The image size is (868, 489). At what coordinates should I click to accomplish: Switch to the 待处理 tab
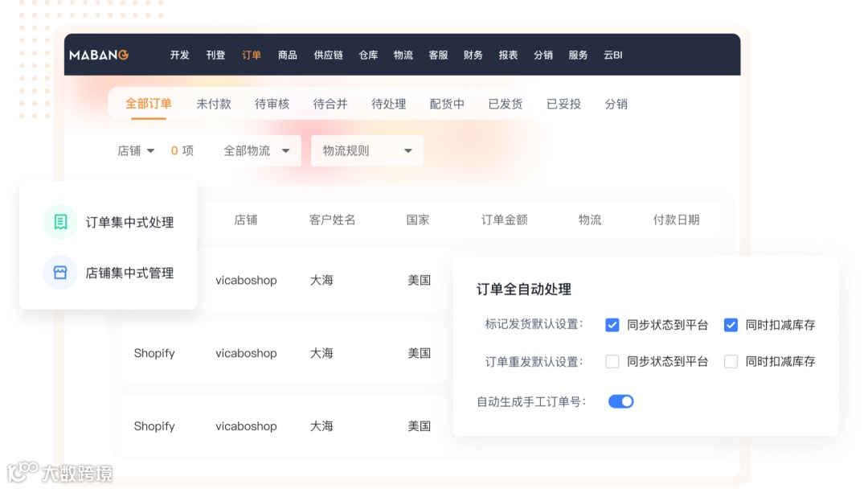[389, 104]
